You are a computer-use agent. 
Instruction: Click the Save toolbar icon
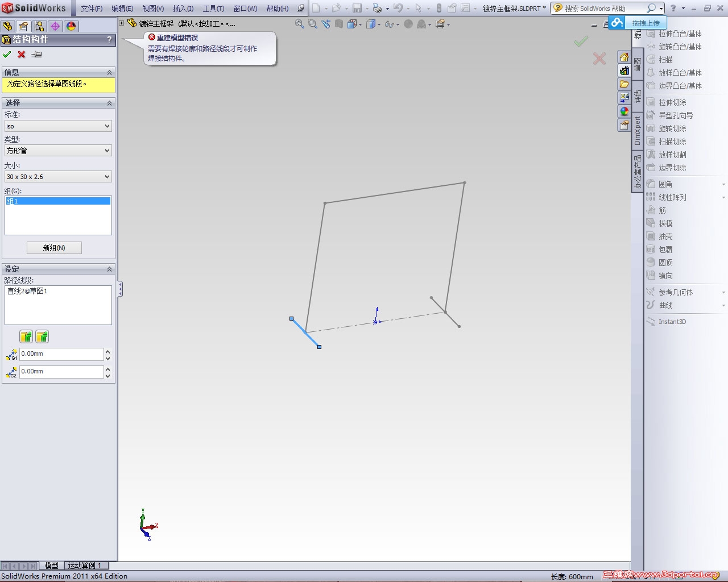(x=357, y=8)
